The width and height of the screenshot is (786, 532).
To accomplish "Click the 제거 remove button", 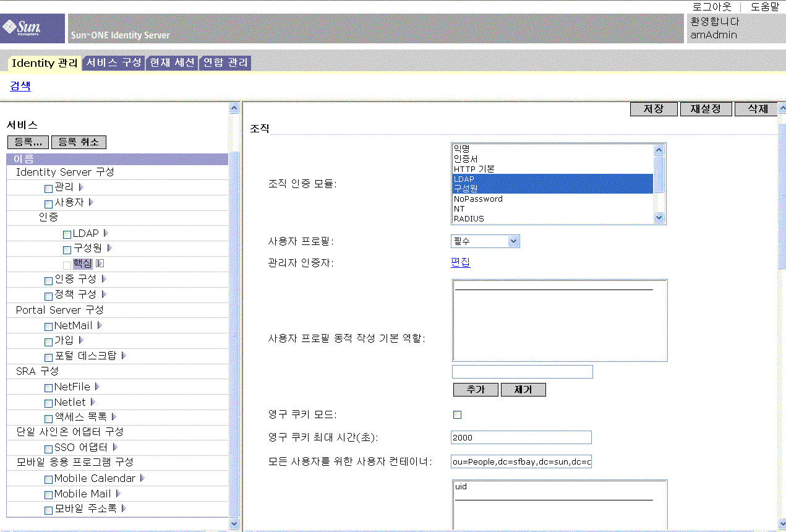I will 523,390.
